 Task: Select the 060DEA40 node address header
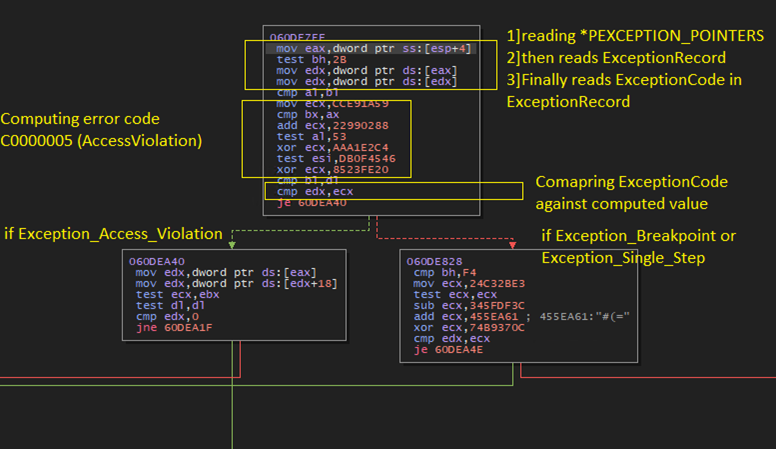[x=157, y=261]
